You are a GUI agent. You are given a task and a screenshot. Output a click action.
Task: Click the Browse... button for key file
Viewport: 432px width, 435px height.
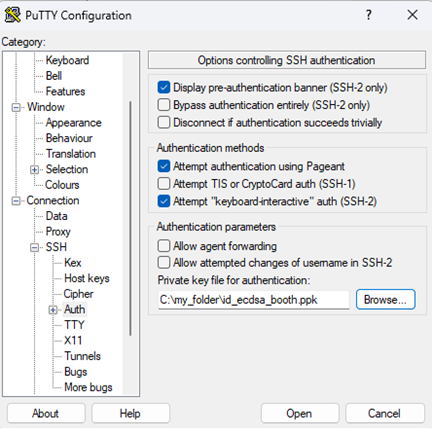pos(386,300)
